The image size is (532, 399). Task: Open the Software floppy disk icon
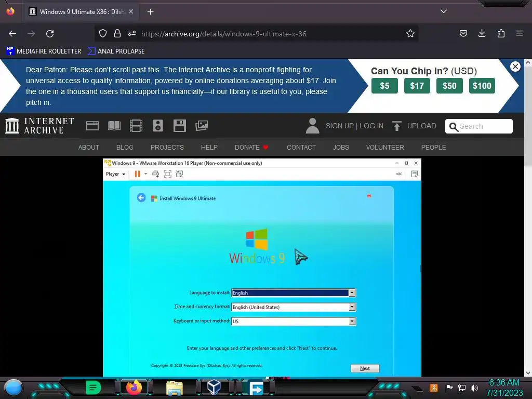pyautogui.click(x=179, y=126)
